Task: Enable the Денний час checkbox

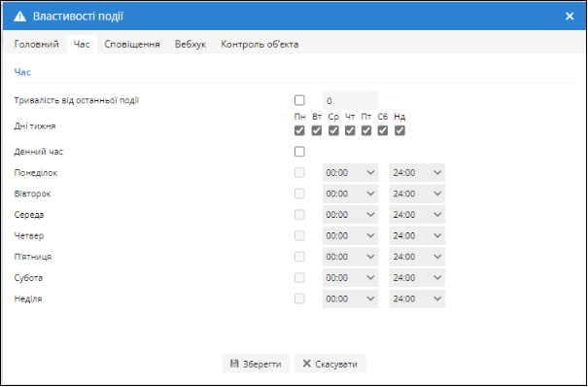Action: [299, 152]
